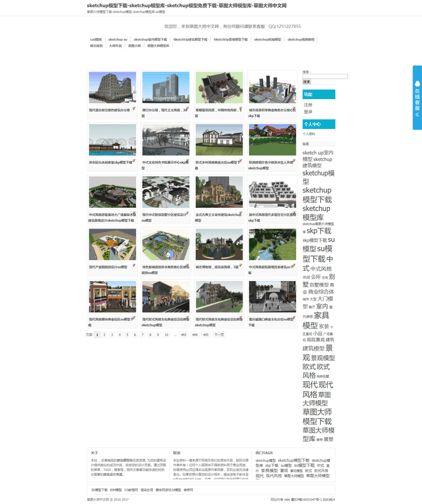Screen dimensions: 422x504
Task: Click edit pencil icon on the 滨水码头休闲茶室 card
Action: click(x=134, y=160)
